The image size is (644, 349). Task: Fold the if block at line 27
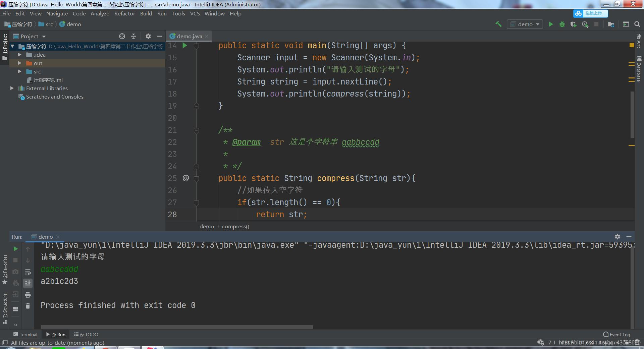coord(197,202)
